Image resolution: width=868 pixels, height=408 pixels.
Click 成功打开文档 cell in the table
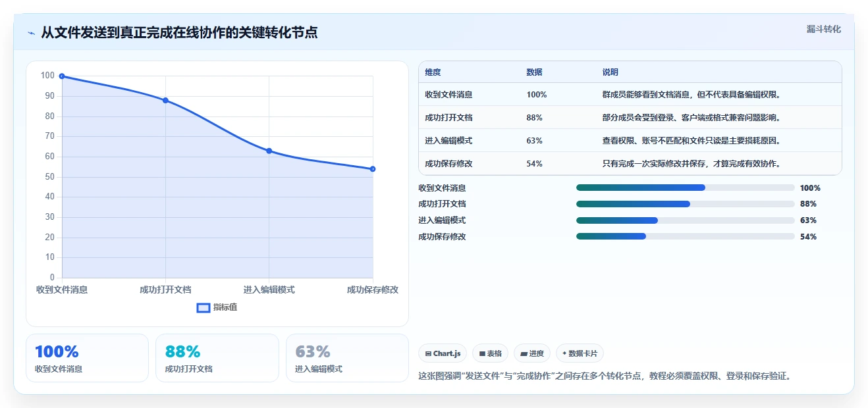[x=448, y=118]
